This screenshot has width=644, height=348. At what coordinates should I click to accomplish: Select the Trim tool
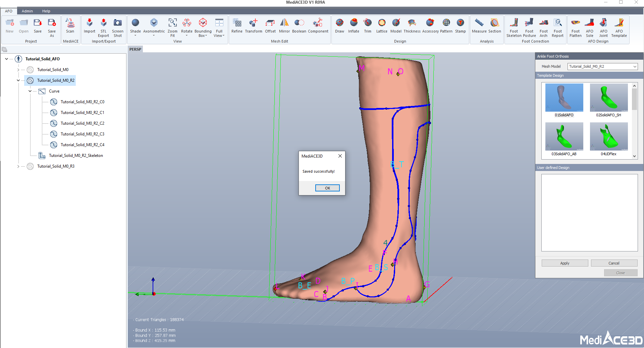tap(368, 26)
